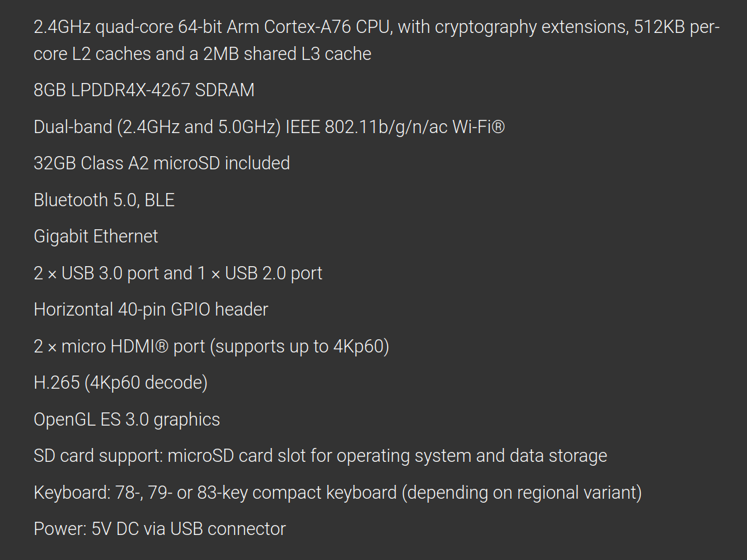Click the Arm Cortex-A76 CPU specification line
747x560 pixels.
pos(376,40)
